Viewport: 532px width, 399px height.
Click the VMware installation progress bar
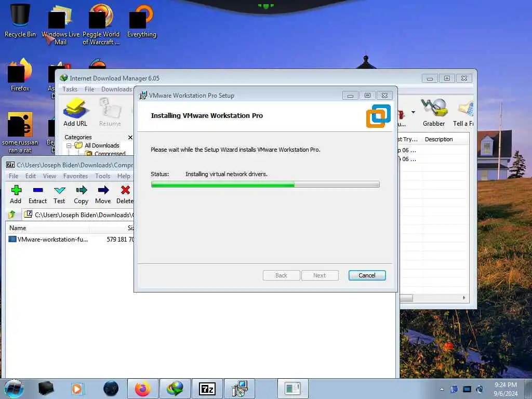click(265, 184)
